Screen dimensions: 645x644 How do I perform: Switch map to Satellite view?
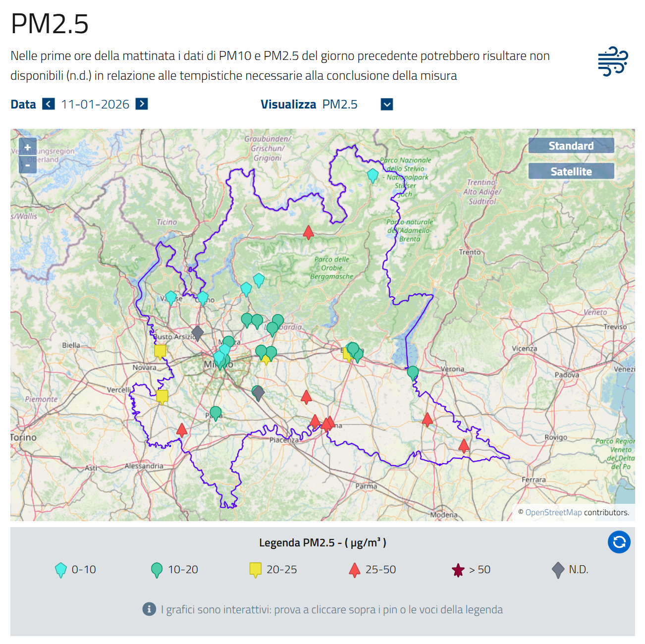[571, 171]
